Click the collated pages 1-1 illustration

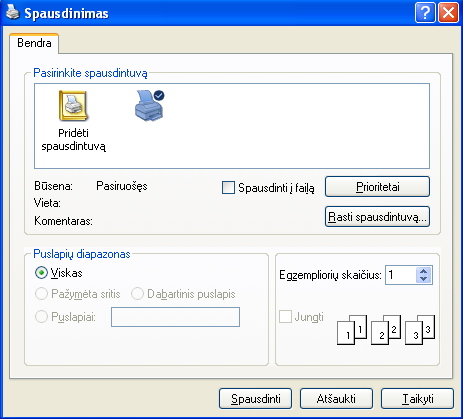click(x=352, y=330)
